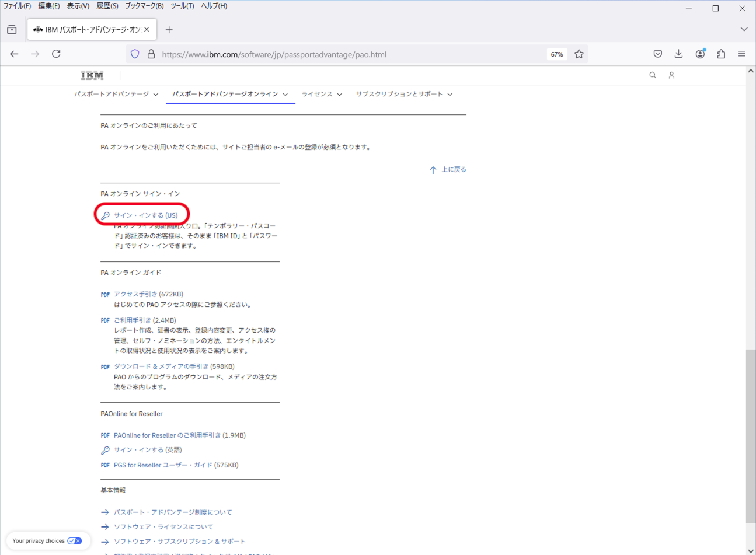Bookmark this page with the star icon

pyautogui.click(x=579, y=54)
